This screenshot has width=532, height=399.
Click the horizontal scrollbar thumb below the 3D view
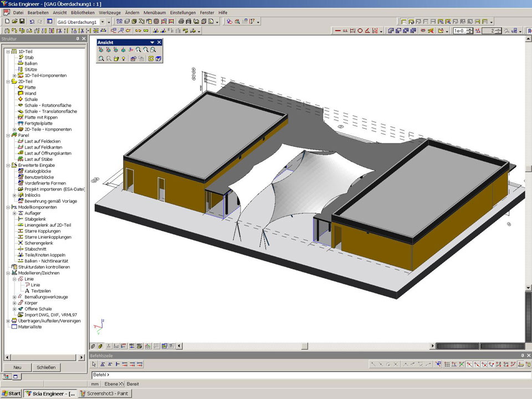click(304, 346)
